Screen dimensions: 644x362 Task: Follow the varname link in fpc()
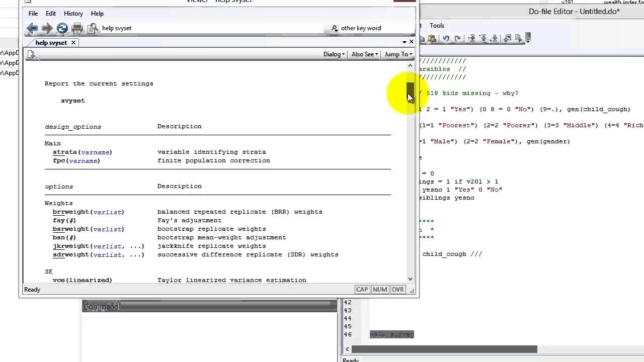pos(83,160)
